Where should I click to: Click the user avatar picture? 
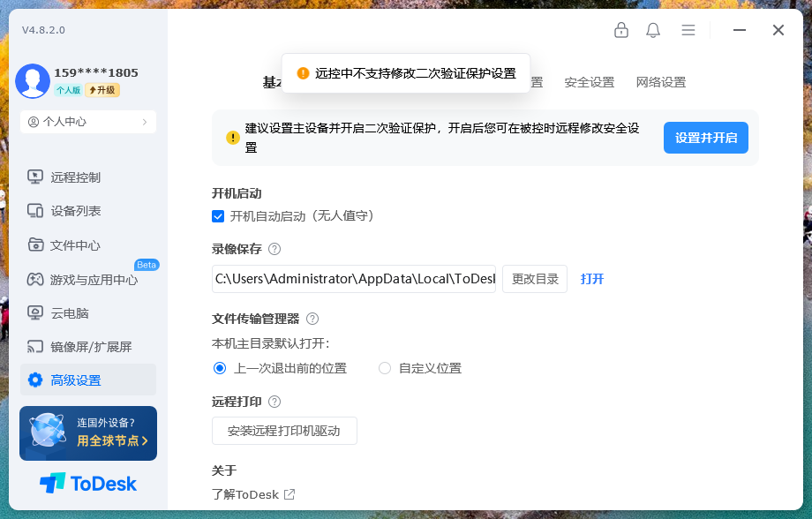point(33,81)
